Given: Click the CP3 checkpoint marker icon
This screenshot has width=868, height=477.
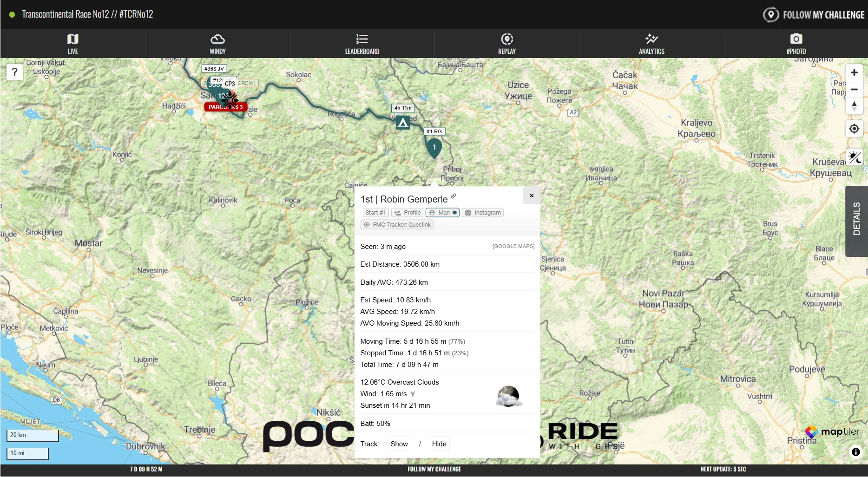Looking at the screenshot, I should point(229,99).
